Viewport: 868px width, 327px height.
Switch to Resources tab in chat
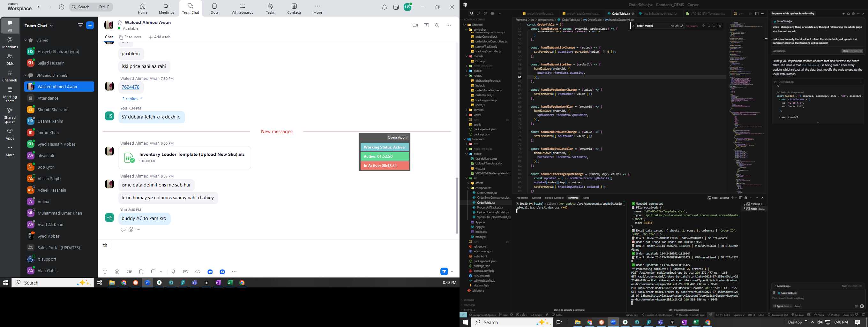coord(130,37)
